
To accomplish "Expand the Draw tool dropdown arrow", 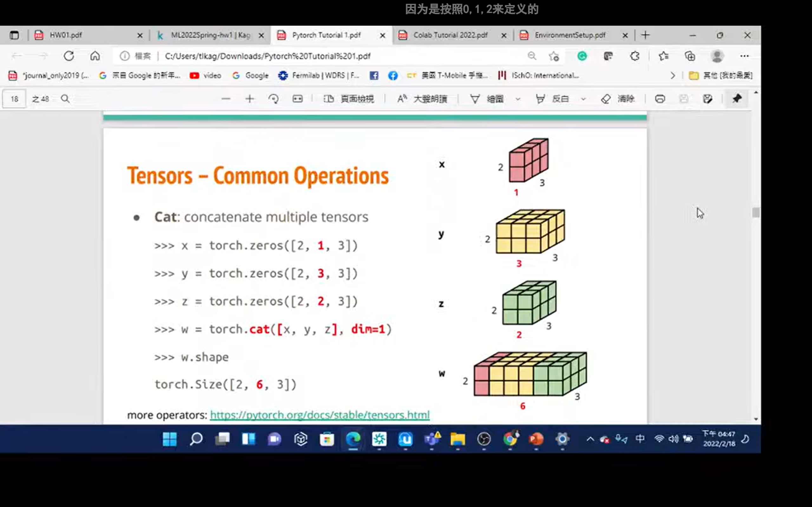I will click(518, 99).
